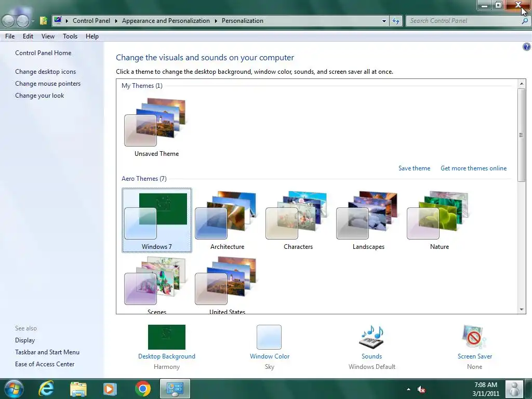Click the Control Panel taskbar button

pos(175,389)
